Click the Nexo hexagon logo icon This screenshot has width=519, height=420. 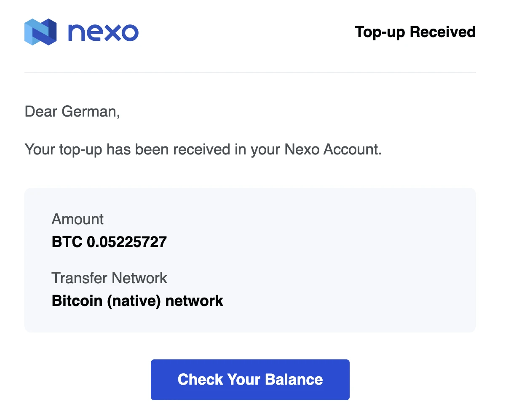coord(40,32)
